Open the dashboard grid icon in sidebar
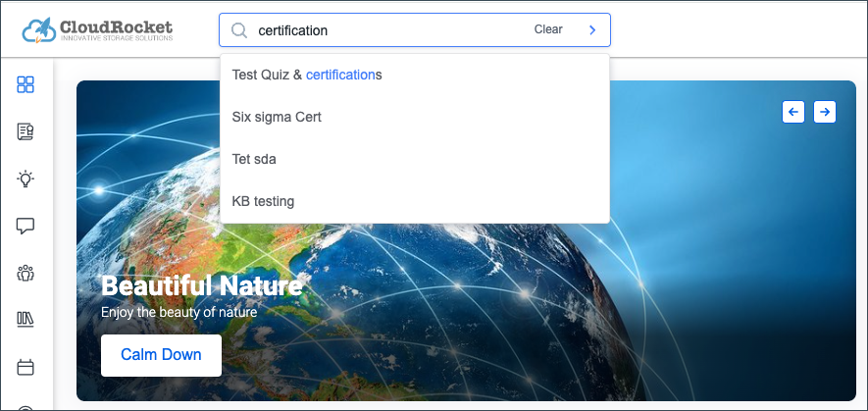The height and width of the screenshot is (411, 868). point(26,84)
